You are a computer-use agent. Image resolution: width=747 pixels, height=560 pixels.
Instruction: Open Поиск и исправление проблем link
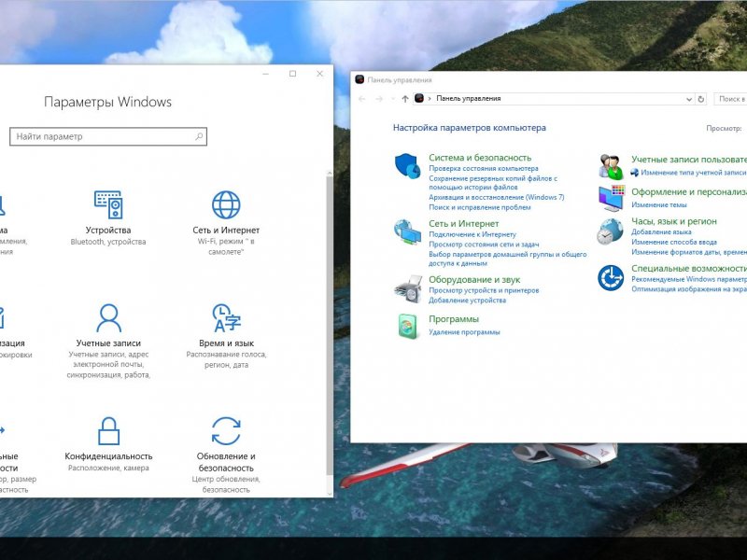[x=480, y=207]
